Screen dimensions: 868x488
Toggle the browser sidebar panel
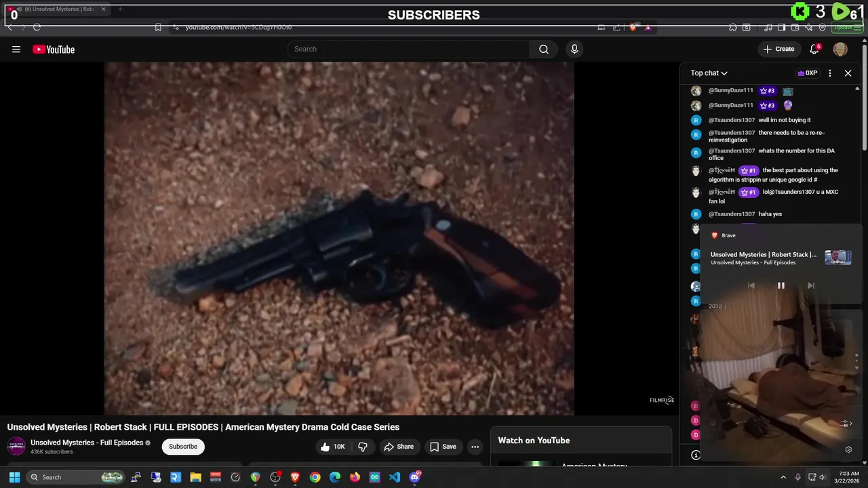(781, 27)
